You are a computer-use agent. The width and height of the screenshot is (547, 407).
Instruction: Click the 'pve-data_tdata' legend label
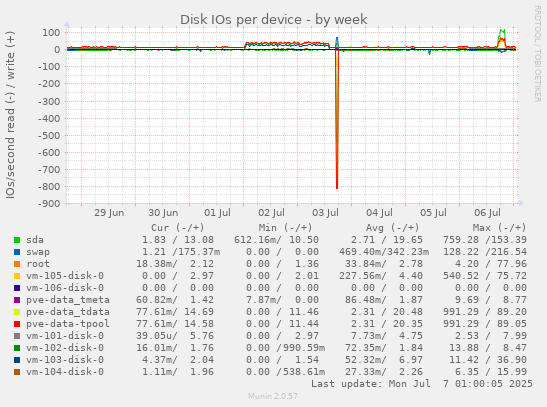coord(68,312)
